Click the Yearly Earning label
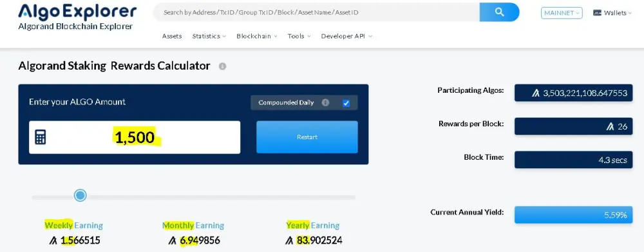The image size is (644, 252). (x=313, y=226)
